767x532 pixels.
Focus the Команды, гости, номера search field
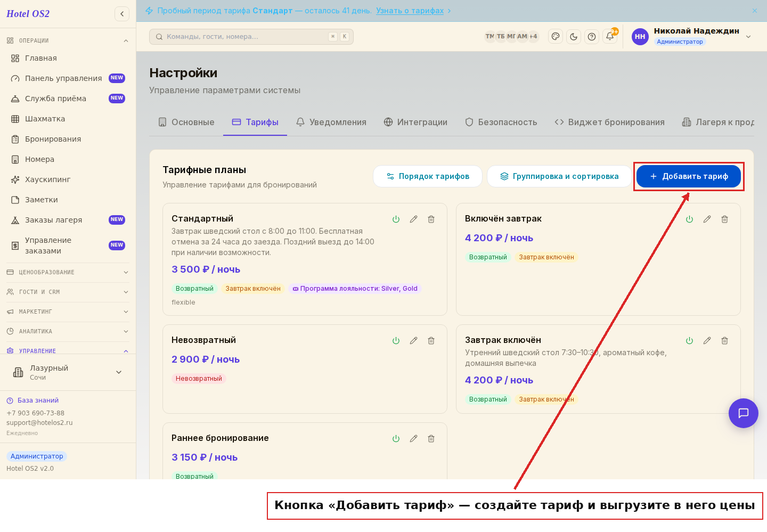point(251,37)
